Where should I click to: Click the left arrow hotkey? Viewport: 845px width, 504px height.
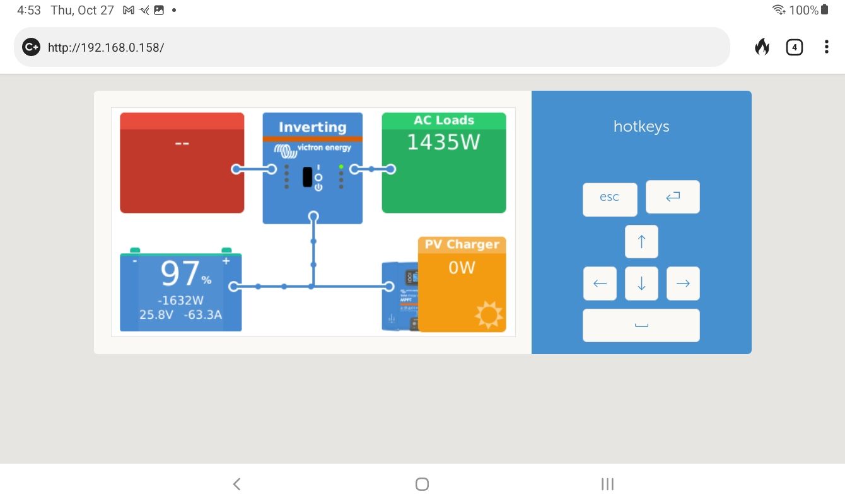600,283
